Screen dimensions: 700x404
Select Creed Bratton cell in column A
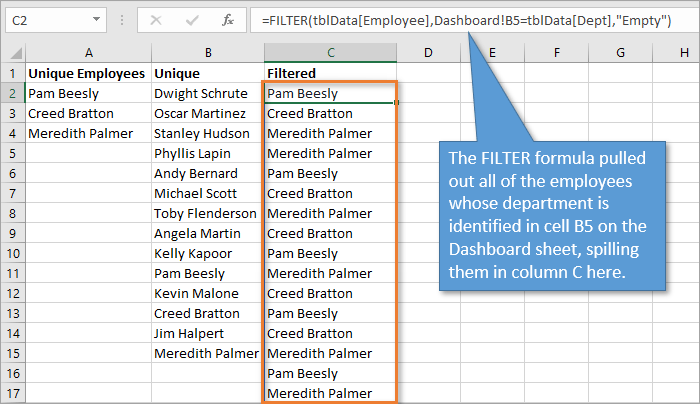tap(89, 113)
